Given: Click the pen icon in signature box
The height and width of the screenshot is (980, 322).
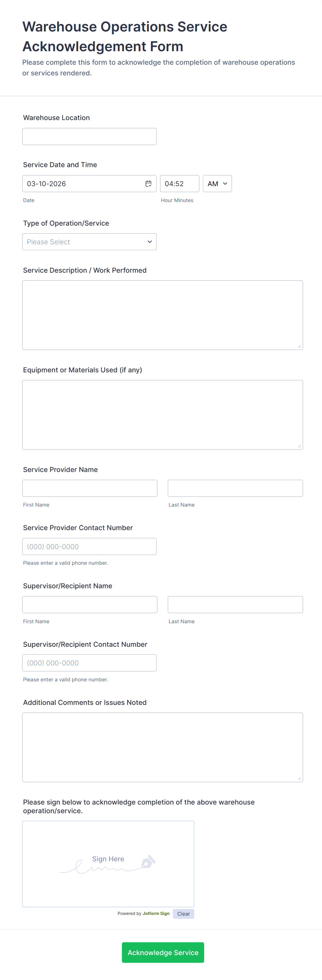Looking at the screenshot, I should tap(148, 861).
